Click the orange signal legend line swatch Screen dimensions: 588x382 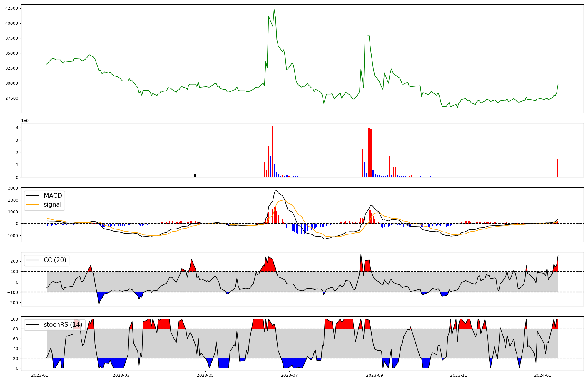(33, 205)
